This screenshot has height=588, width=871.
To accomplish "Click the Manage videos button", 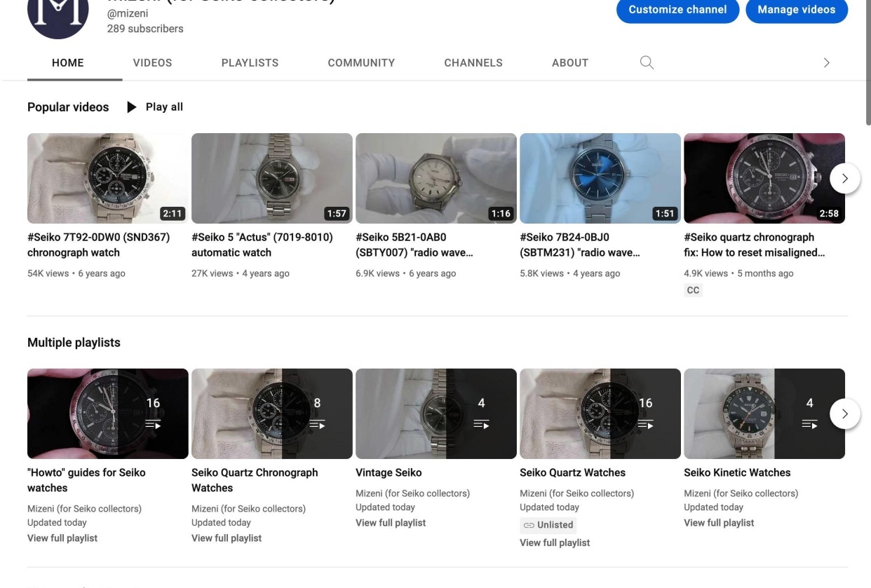I will point(797,10).
